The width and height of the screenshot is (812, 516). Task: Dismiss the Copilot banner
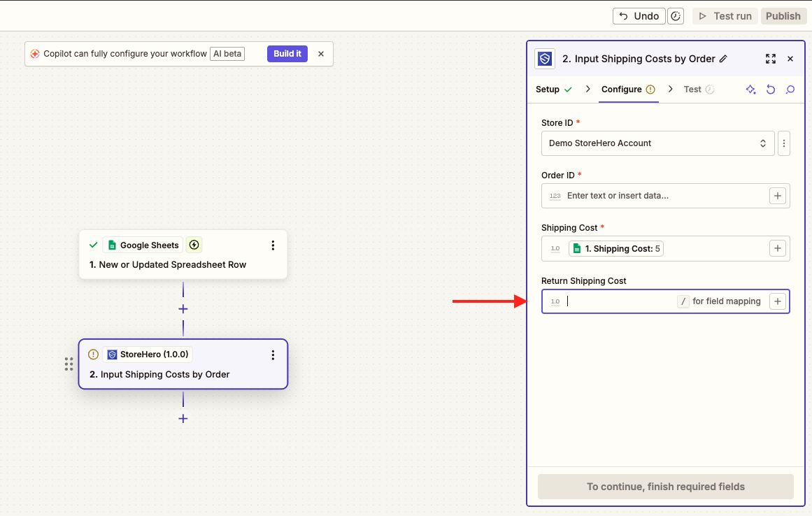(321, 54)
